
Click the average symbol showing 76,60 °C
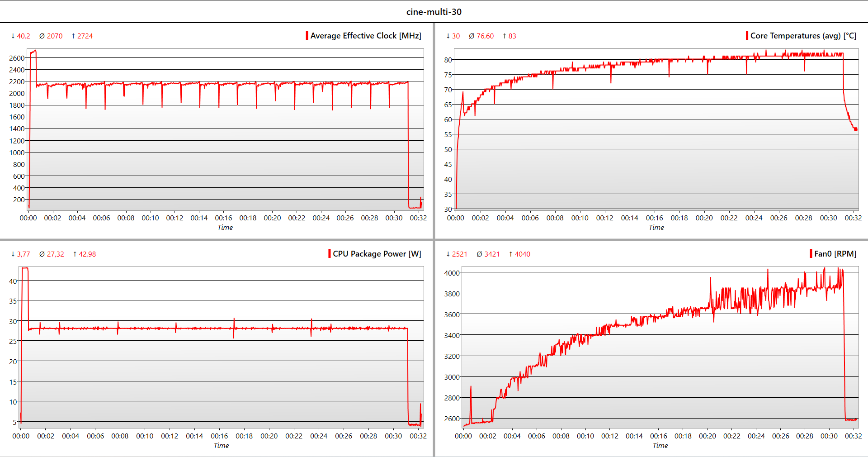tap(471, 36)
